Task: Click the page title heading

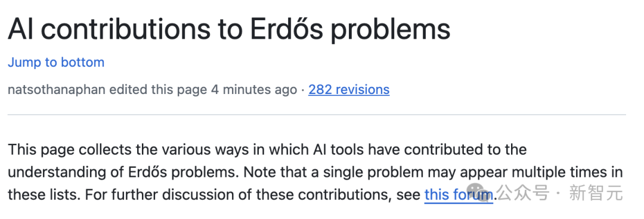Action: [229, 29]
